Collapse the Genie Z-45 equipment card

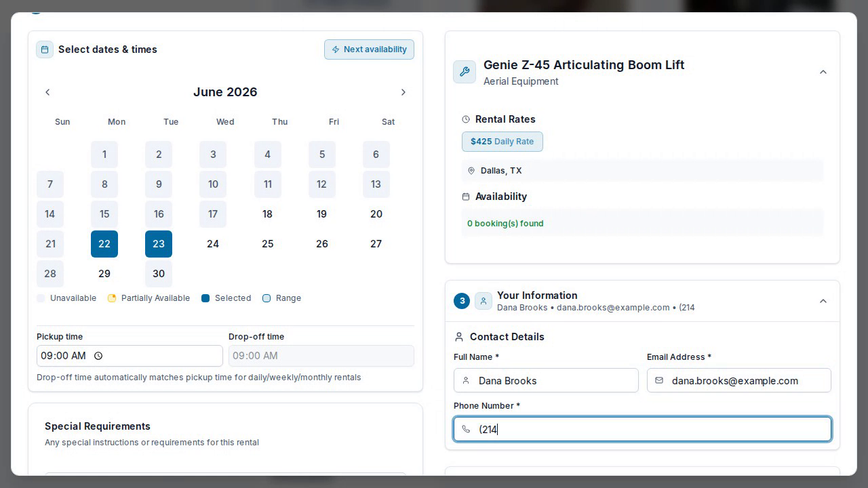click(x=823, y=72)
